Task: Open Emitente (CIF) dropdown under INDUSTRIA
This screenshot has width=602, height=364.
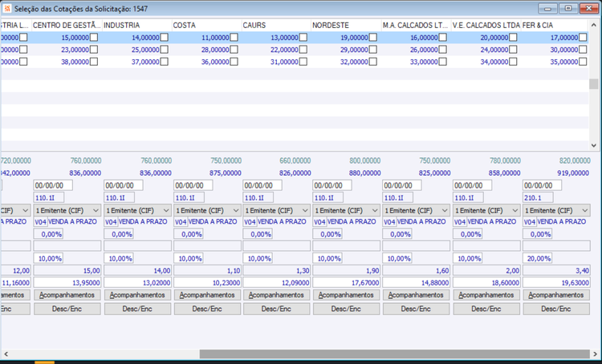Action: pos(137,211)
